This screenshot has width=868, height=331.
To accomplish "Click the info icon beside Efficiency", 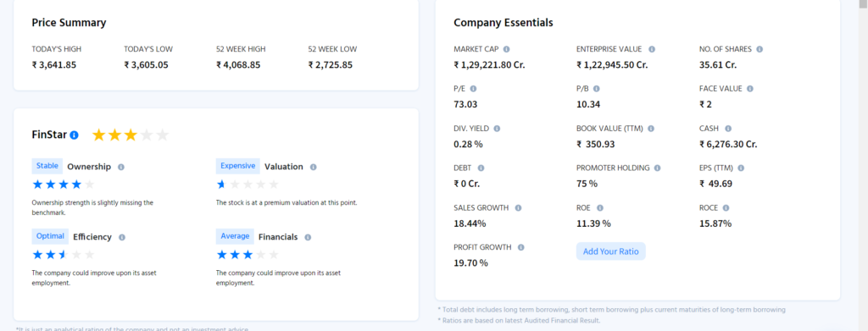I will tap(122, 237).
